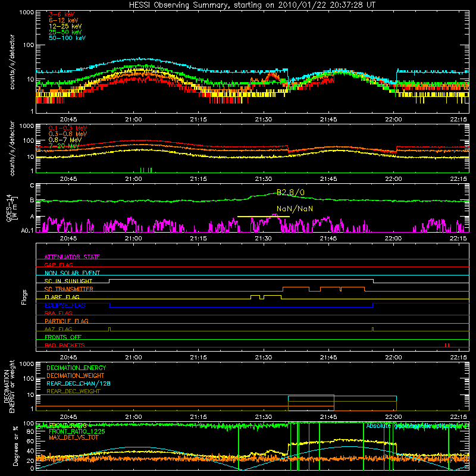Click the FLARE_FLAG label
476x476 pixels.
click(x=62, y=297)
